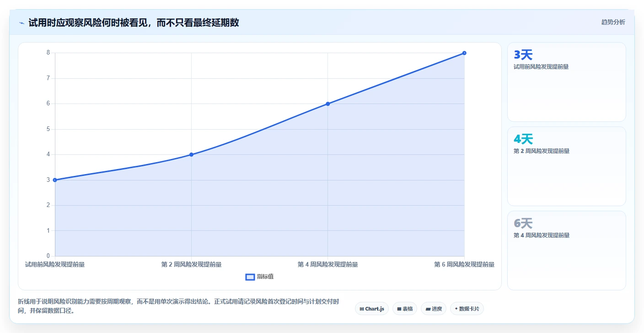Click the icon inside the 表格 tag
The width and height of the screenshot is (644, 333).
(399, 309)
